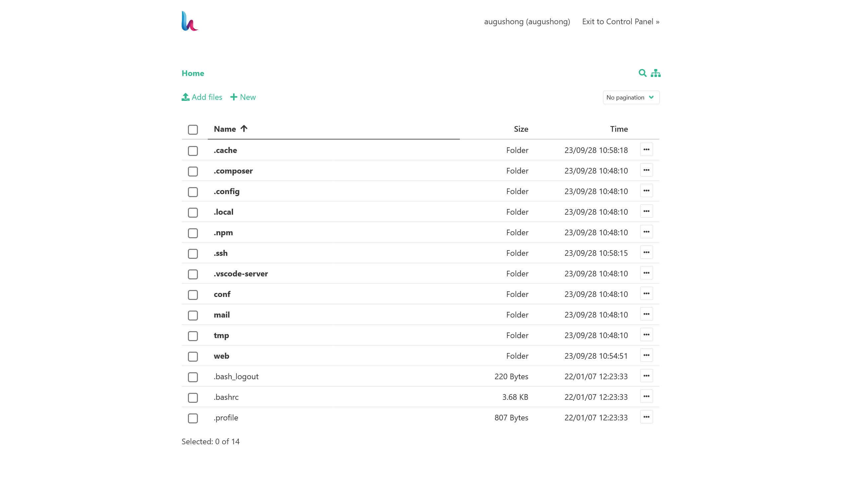Viewport: 841px width, 504px height.
Task: Click the Home breadcrumb link
Action: coord(193,73)
